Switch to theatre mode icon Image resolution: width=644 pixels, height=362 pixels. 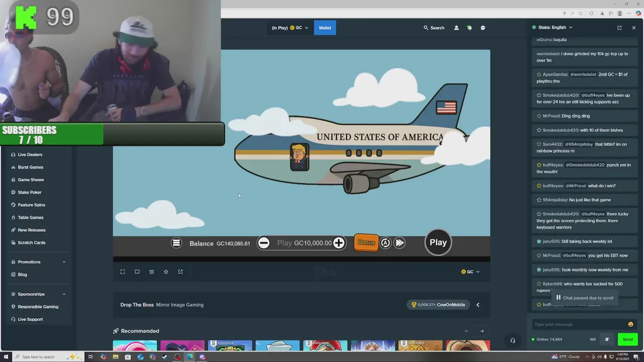[137, 271]
